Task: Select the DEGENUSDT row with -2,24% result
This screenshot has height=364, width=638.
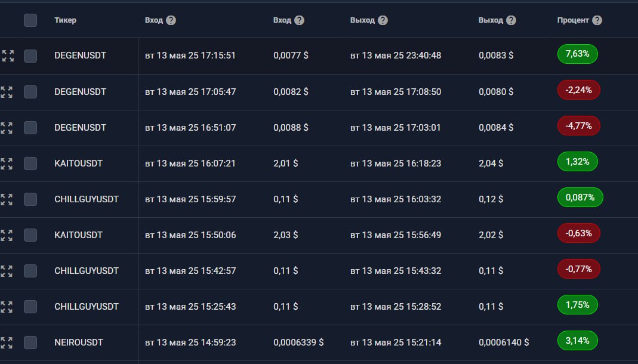Action: click(x=30, y=92)
